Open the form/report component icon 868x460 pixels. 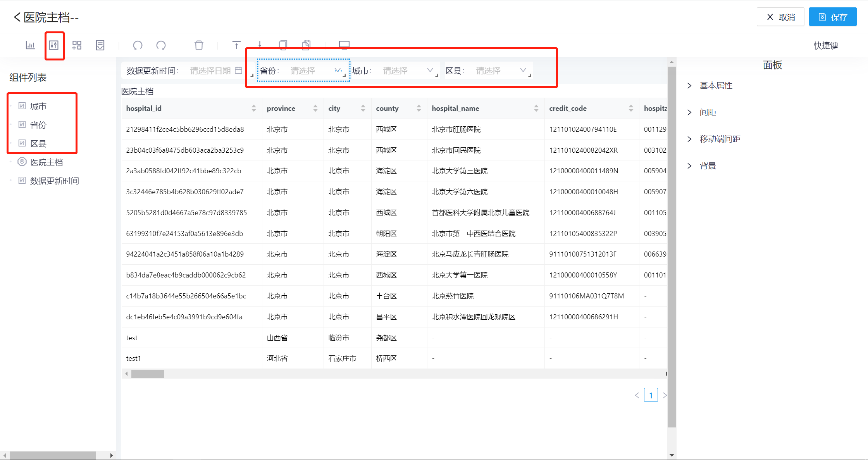coord(100,45)
